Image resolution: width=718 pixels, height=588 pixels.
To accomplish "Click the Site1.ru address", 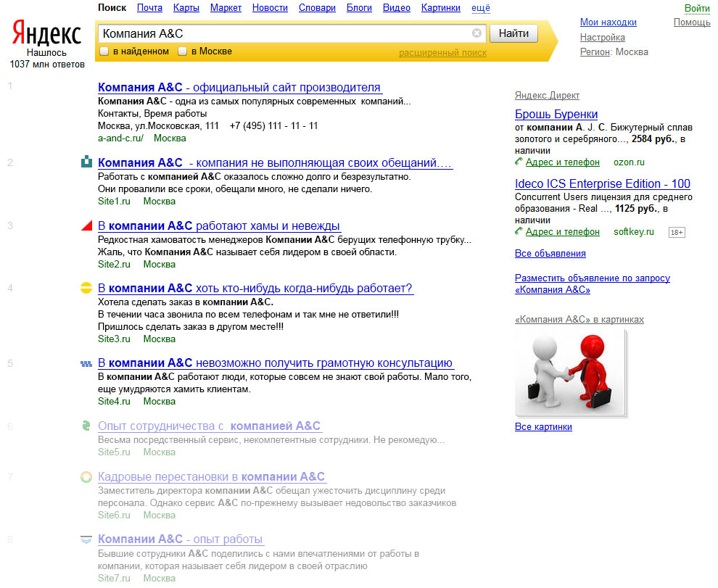I will pos(114,201).
